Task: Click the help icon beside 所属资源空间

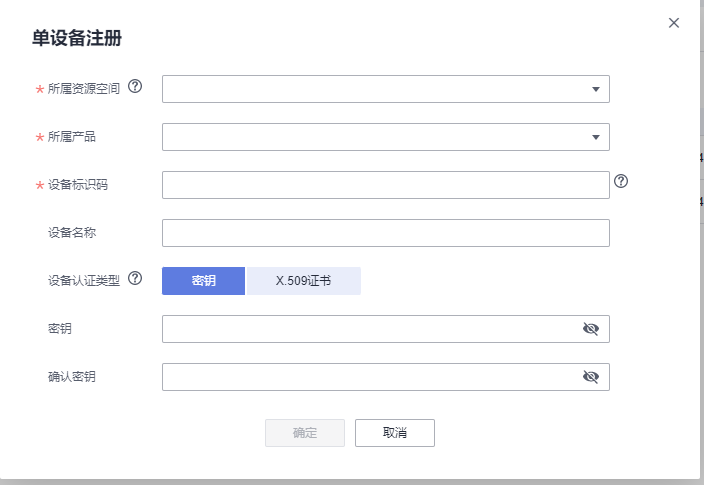Action: click(x=136, y=87)
